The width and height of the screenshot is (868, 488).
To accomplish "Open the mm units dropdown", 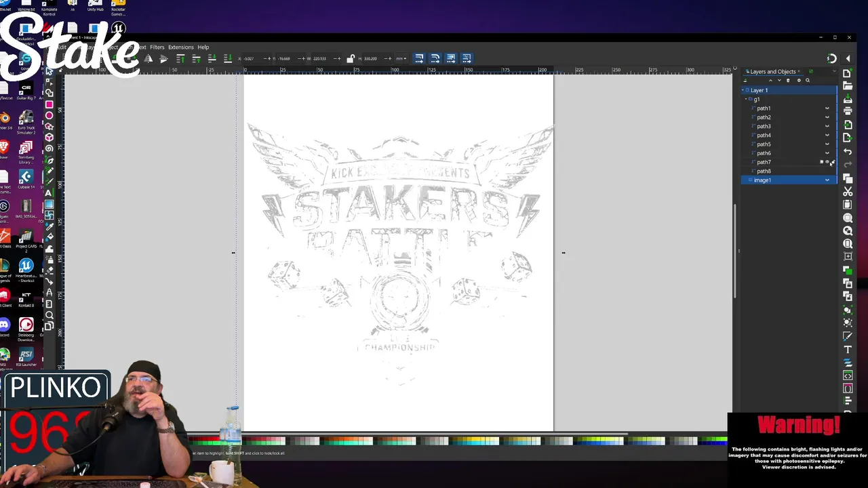I will (x=401, y=59).
